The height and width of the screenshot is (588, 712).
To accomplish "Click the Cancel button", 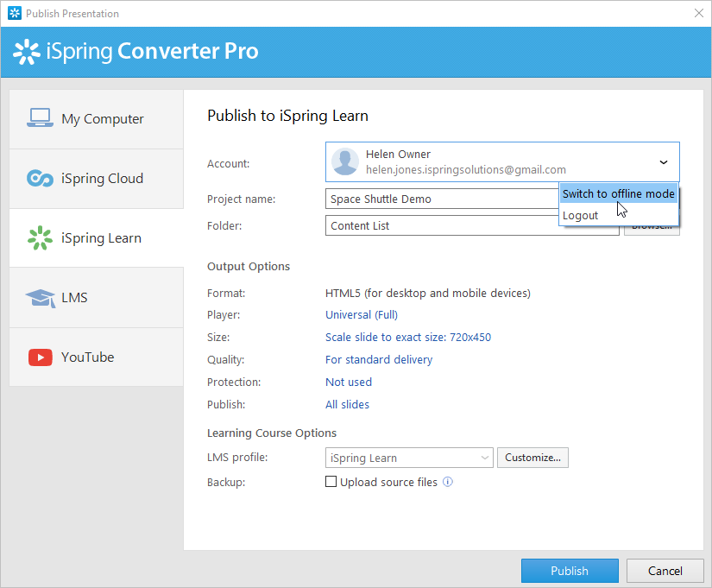I will [x=665, y=571].
